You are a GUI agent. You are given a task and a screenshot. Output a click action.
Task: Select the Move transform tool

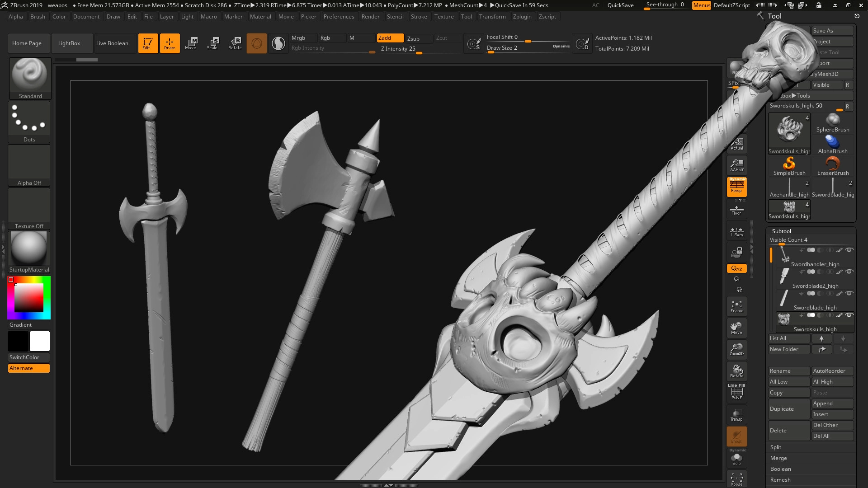pos(191,43)
